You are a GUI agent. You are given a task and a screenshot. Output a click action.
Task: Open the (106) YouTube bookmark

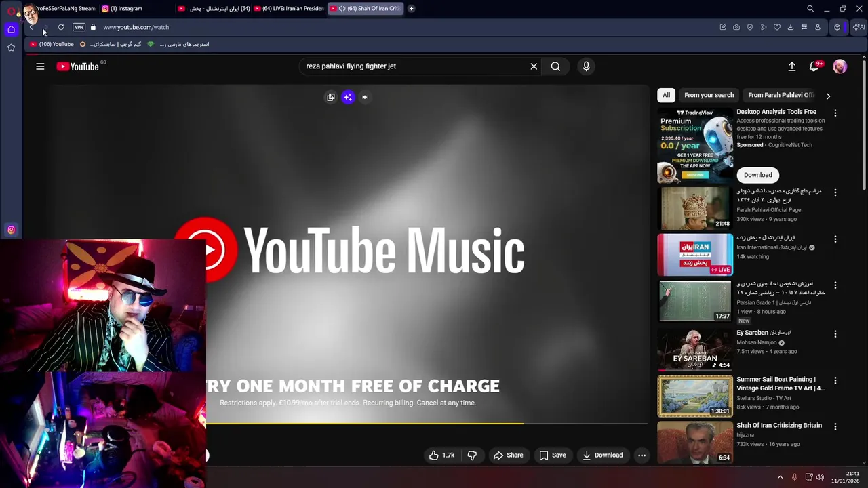[52, 44]
